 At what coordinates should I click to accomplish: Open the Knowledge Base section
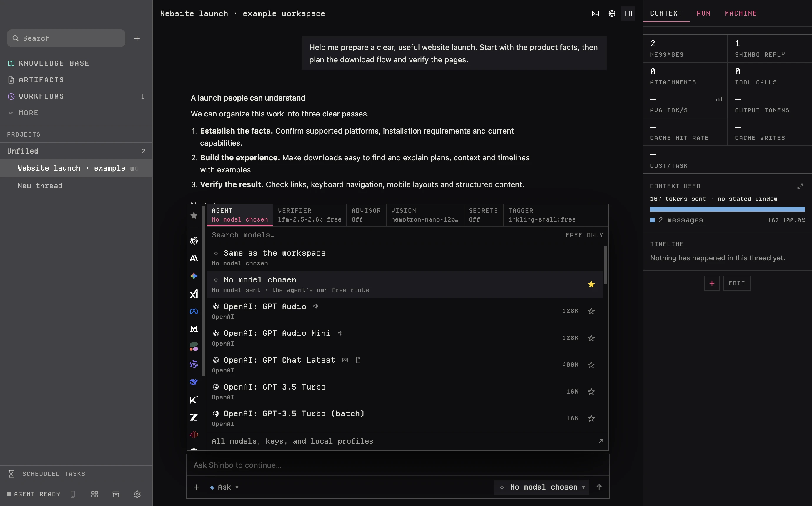click(x=76, y=63)
